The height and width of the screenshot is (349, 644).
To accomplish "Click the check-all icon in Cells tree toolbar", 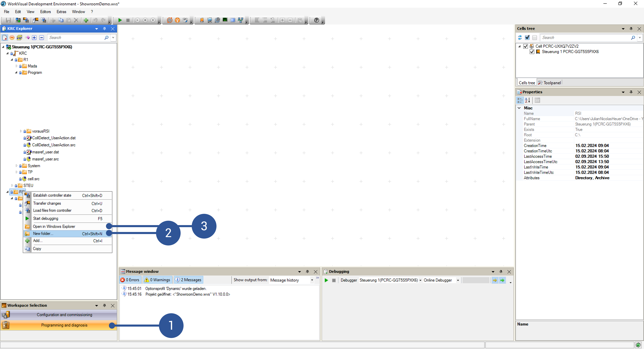I will coord(527,37).
